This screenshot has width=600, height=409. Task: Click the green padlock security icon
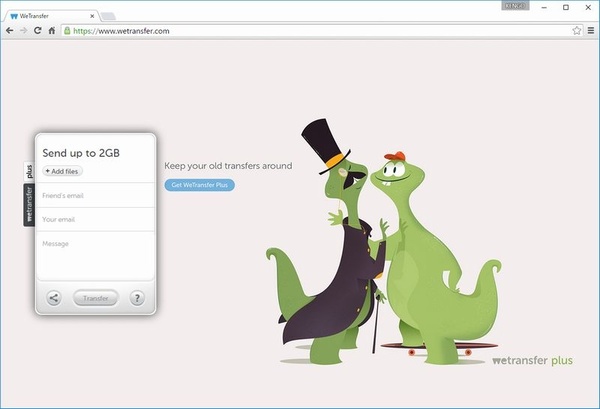click(67, 31)
